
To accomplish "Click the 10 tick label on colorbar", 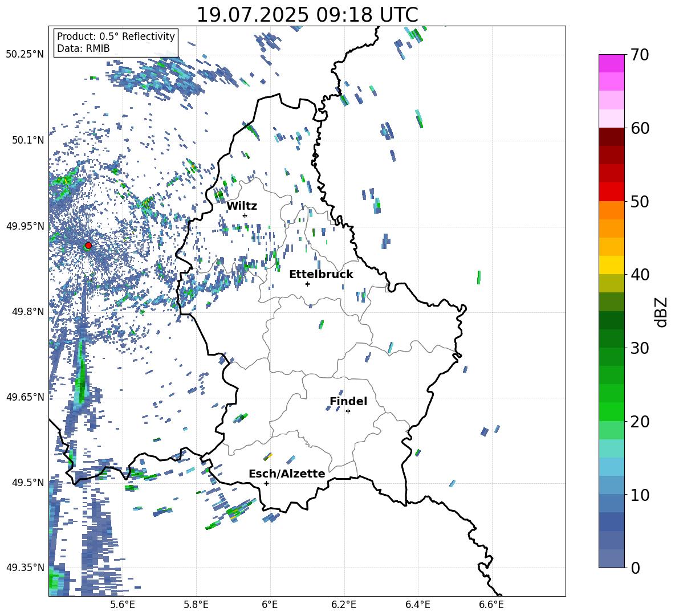I will click(639, 495).
